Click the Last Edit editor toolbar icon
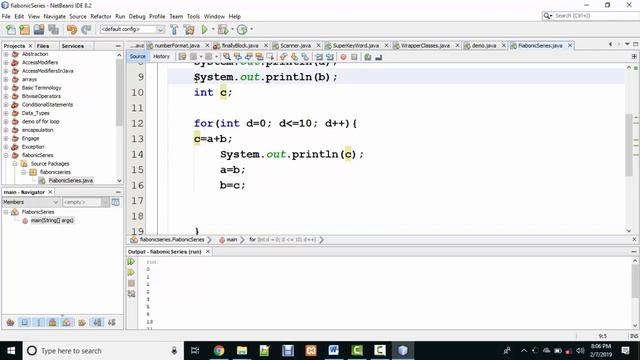640x360 pixels. pos(182,57)
